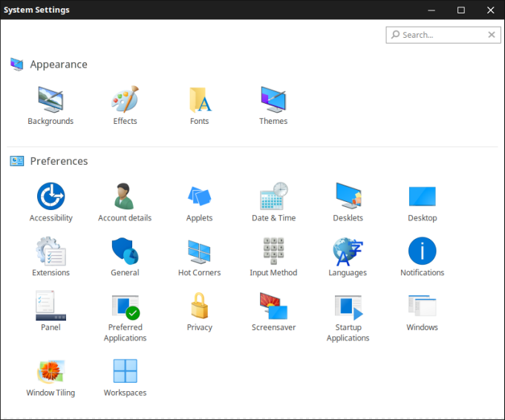Image resolution: width=505 pixels, height=420 pixels.
Task: Clear the search field with X
Action: [x=492, y=35]
